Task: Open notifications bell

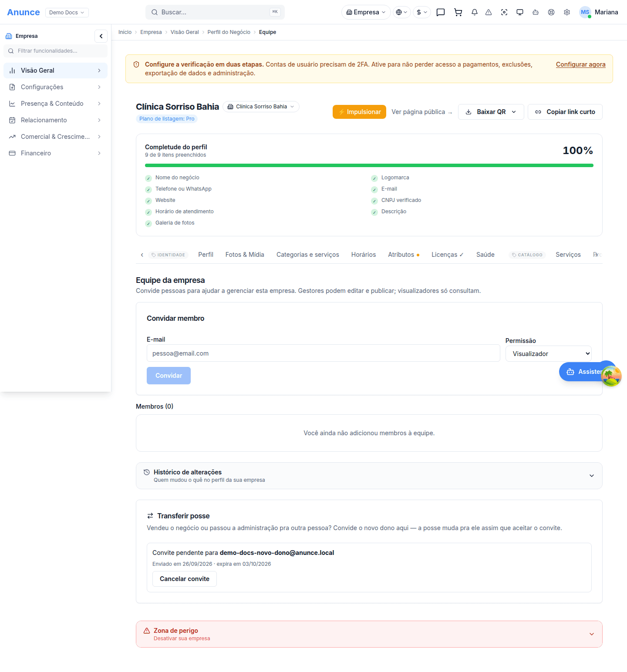Action: (x=475, y=12)
